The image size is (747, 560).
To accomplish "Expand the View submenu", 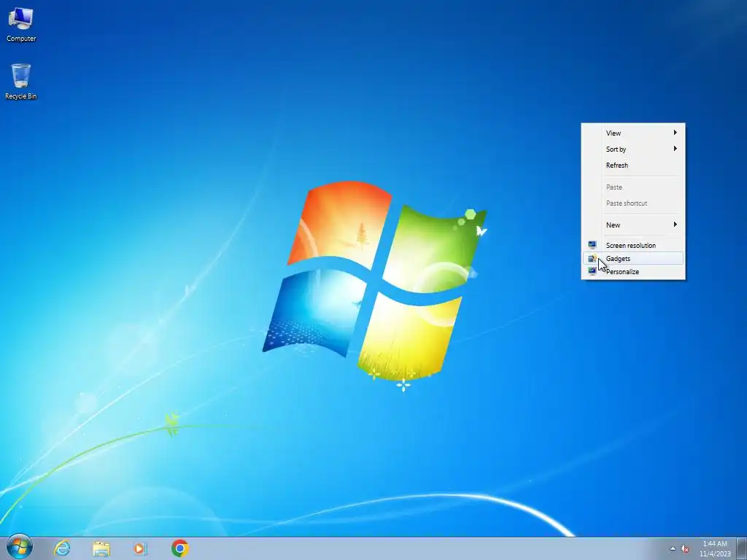I will [633, 133].
